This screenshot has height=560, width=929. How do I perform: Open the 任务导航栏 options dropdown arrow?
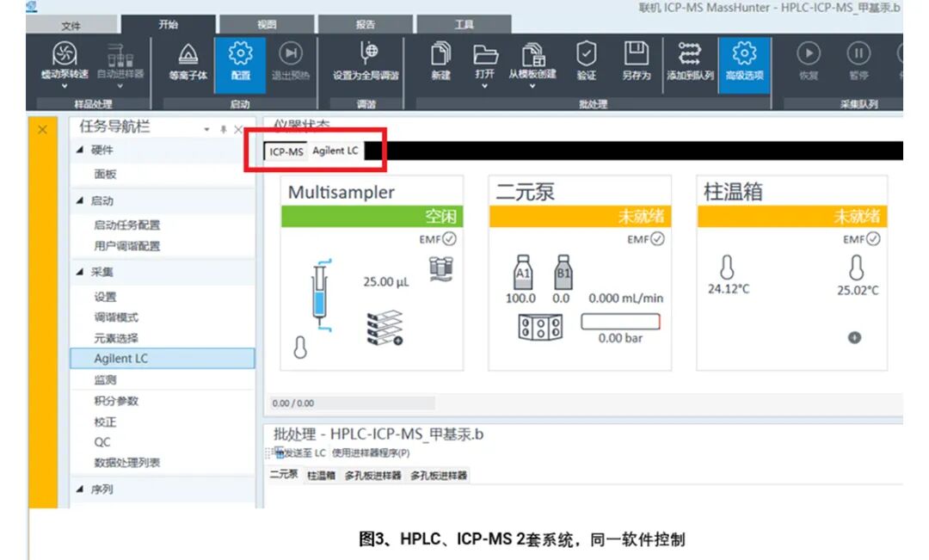206,129
